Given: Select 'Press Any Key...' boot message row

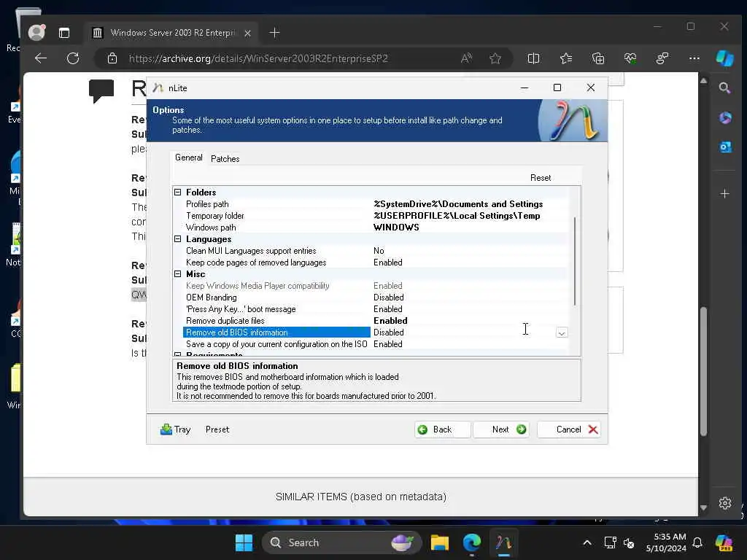Looking at the screenshot, I should [370, 309].
